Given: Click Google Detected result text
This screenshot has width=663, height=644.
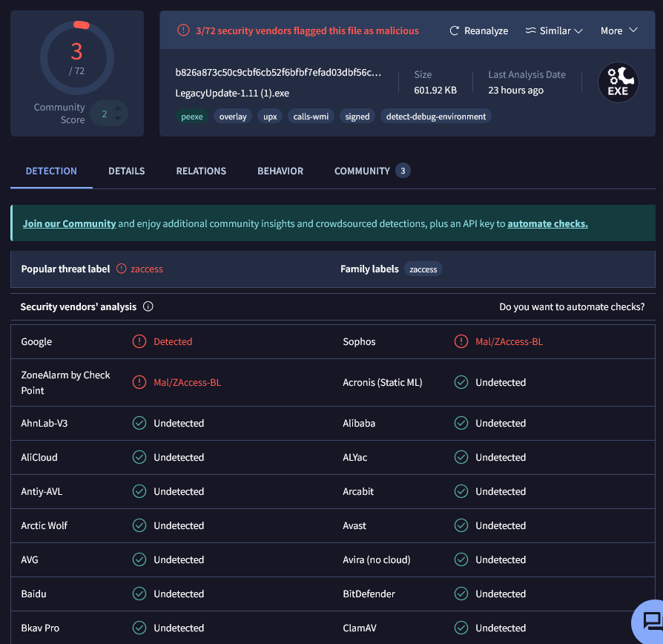Looking at the screenshot, I should [173, 341].
